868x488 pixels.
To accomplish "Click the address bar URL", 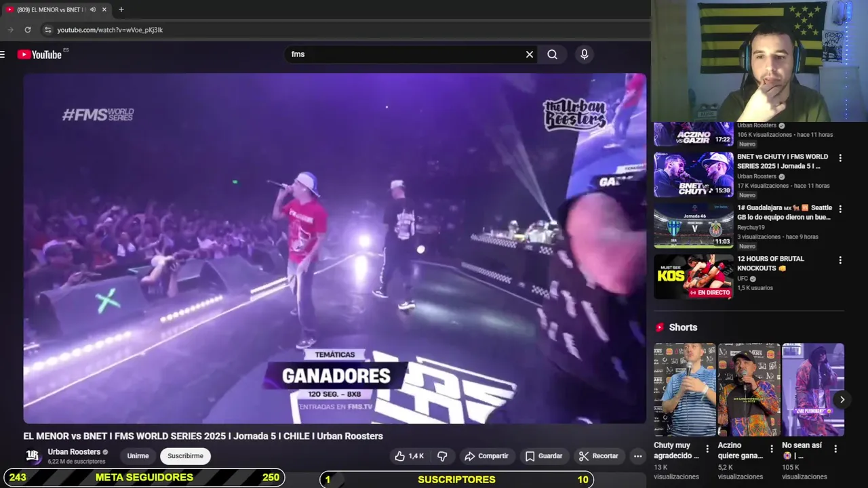I will click(x=110, y=30).
